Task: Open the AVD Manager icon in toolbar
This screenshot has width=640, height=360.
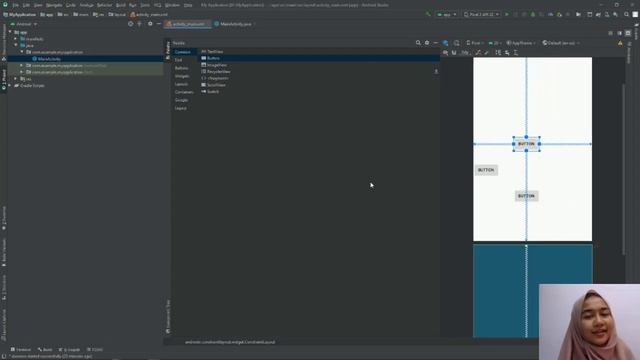Action: pos(607,14)
